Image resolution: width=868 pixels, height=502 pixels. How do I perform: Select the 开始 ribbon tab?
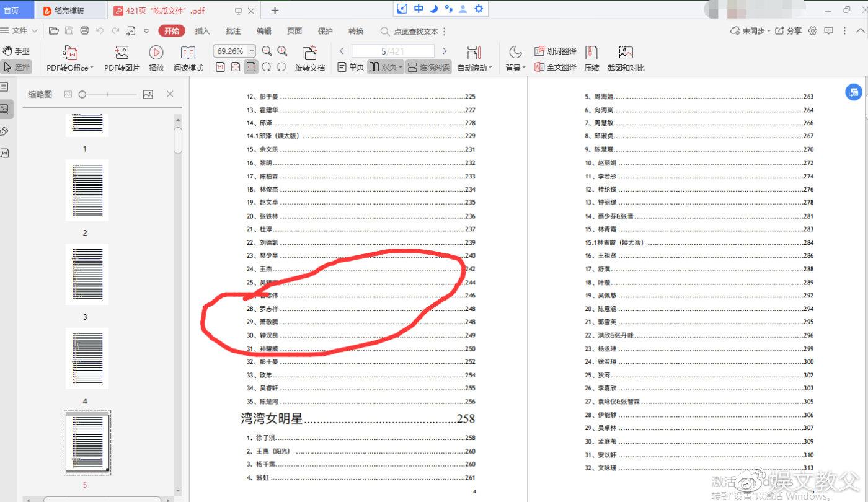(171, 31)
